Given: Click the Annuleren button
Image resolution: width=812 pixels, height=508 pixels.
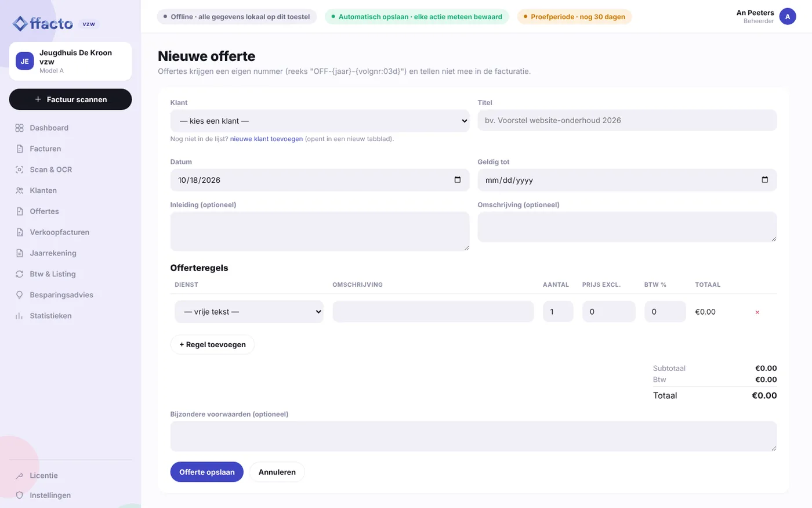Looking at the screenshot, I should [x=277, y=472].
